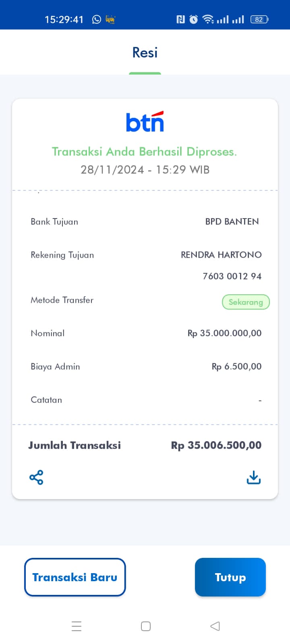Download the receipt using download icon
This screenshot has height=644, width=290.
point(253,477)
